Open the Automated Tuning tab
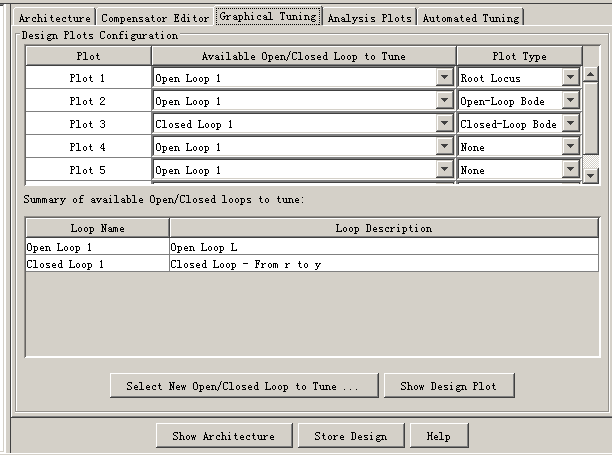This screenshot has height=455, width=612. [x=471, y=18]
